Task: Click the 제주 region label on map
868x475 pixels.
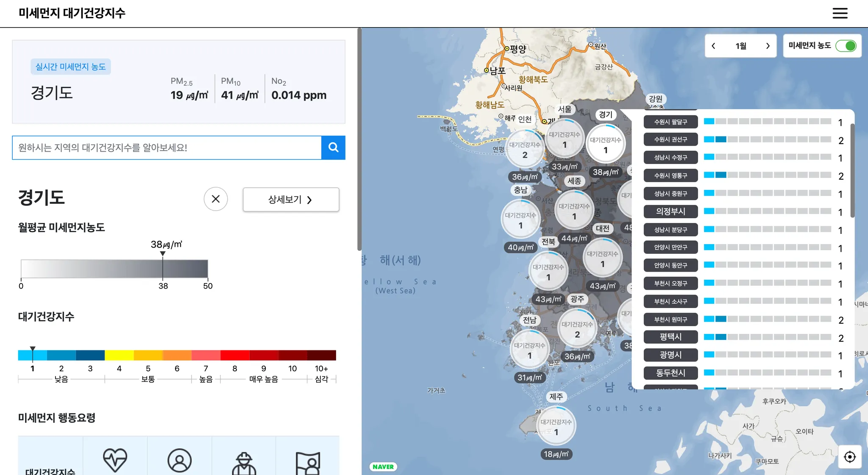Action: click(556, 397)
